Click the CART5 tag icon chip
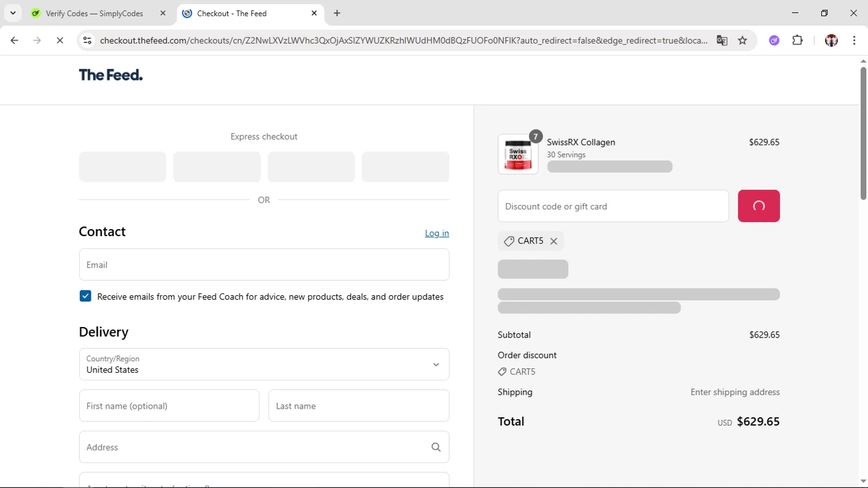This screenshot has width=868, height=488. tap(531, 241)
